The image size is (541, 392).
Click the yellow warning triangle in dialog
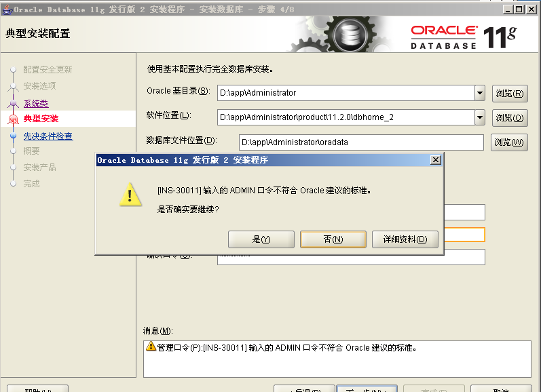point(130,195)
